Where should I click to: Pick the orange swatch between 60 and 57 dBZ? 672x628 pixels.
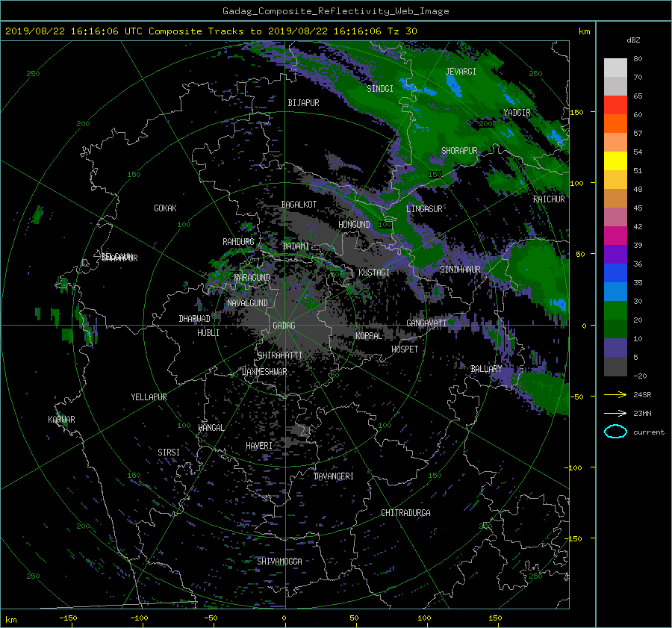coord(615,123)
